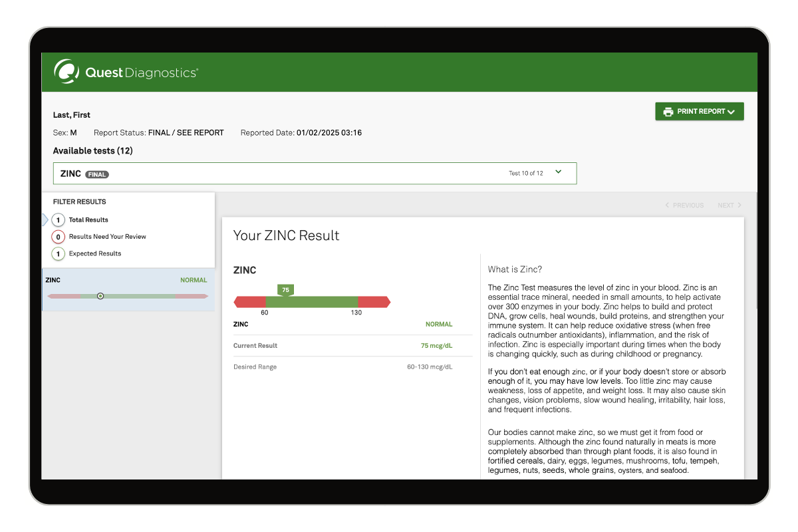Click the NORMAL status in sidebar ZINC card
The image size is (798, 532).
pyautogui.click(x=194, y=281)
